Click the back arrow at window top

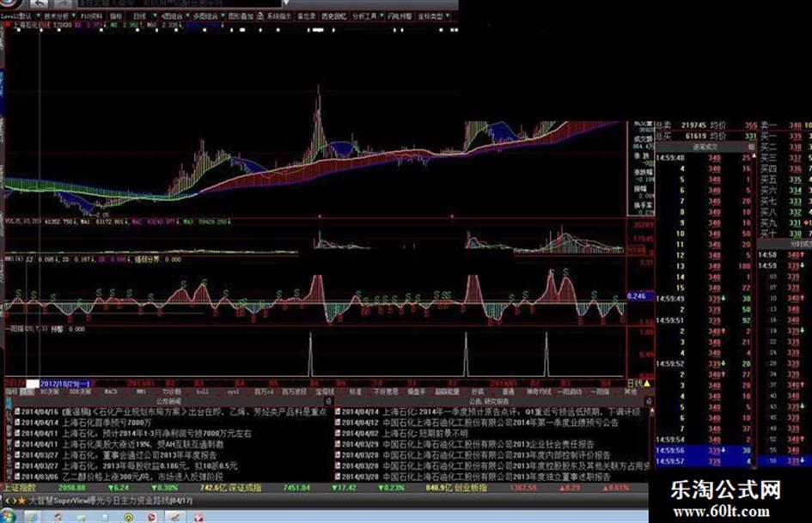pyautogui.click(x=39, y=3)
